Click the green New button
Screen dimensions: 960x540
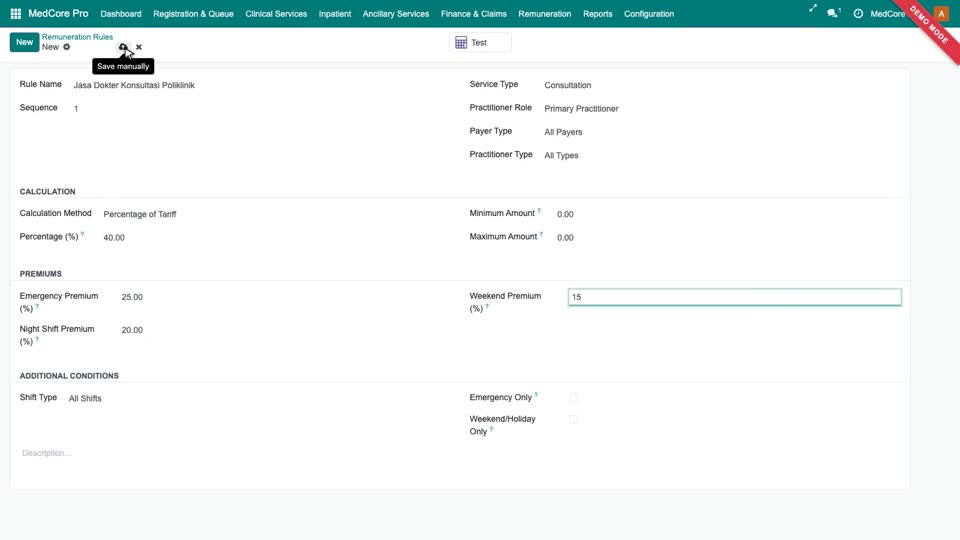24,42
